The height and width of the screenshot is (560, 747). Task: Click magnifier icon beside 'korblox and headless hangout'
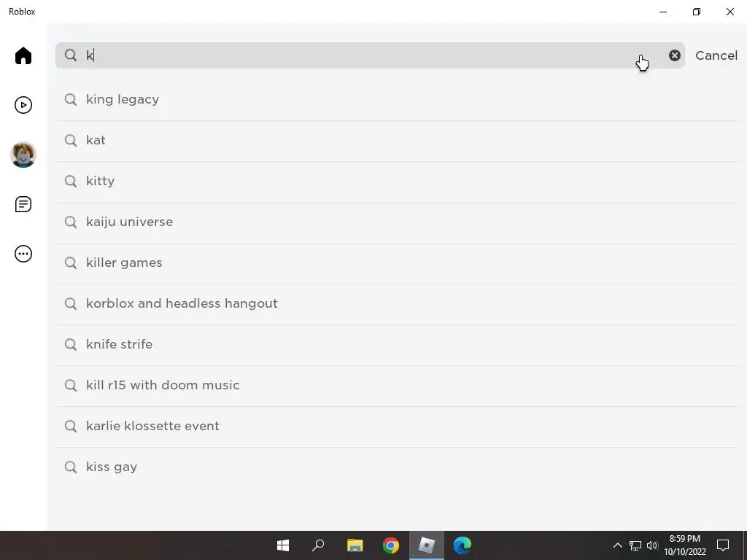pos(71,304)
